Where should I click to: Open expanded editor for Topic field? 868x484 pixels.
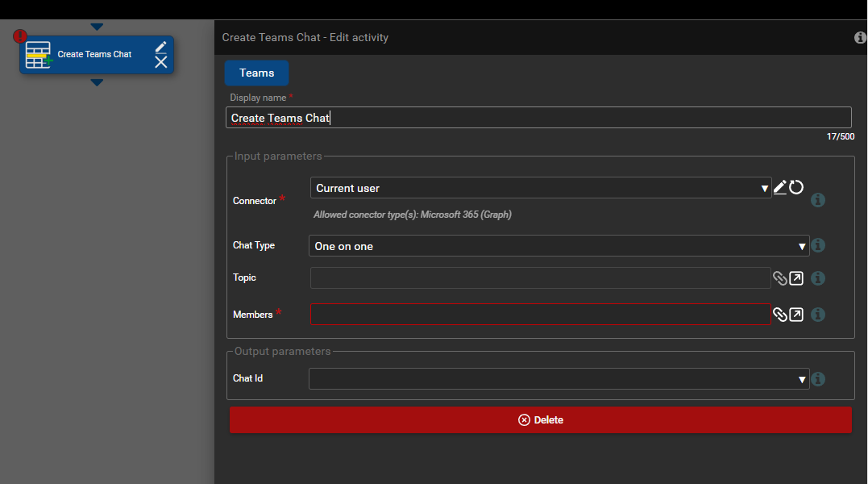pyautogui.click(x=796, y=278)
